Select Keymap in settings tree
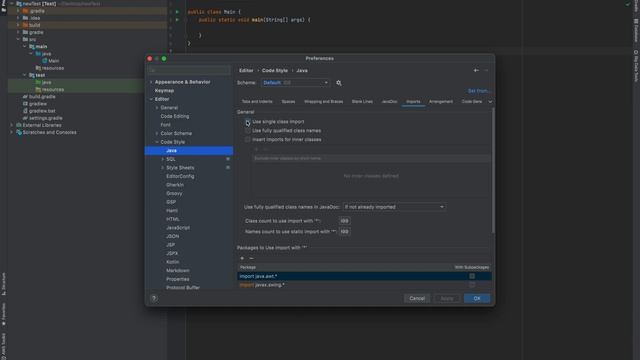The image size is (640, 360). (164, 91)
